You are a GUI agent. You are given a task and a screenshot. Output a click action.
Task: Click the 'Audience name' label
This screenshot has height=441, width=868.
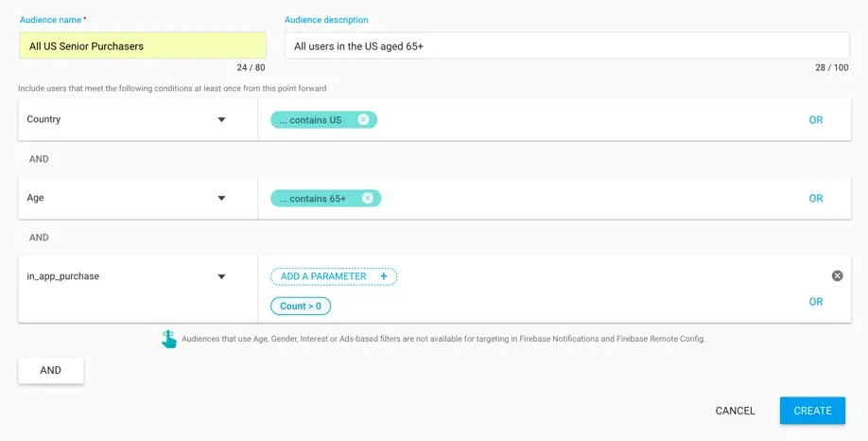pyautogui.click(x=51, y=20)
